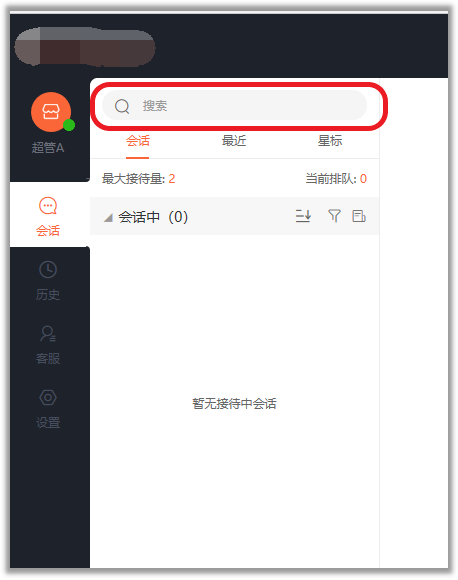The height and width of the screenshot is (580, 458).
Task: Click the green online status dot
Action: [x=69, y=125]
